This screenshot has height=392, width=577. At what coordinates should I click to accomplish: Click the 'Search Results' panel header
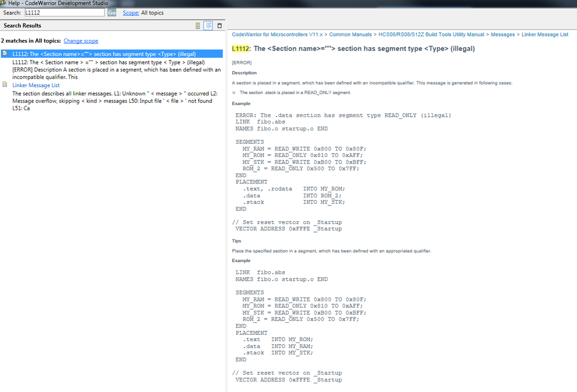(23, 25)
